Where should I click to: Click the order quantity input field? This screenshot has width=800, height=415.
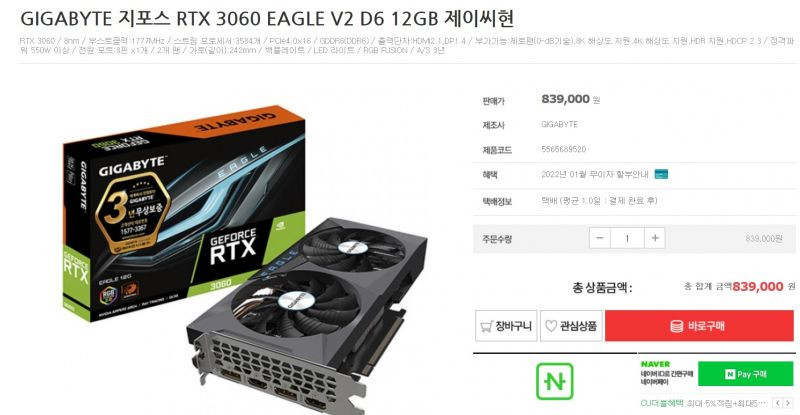[x=628, y=238]
